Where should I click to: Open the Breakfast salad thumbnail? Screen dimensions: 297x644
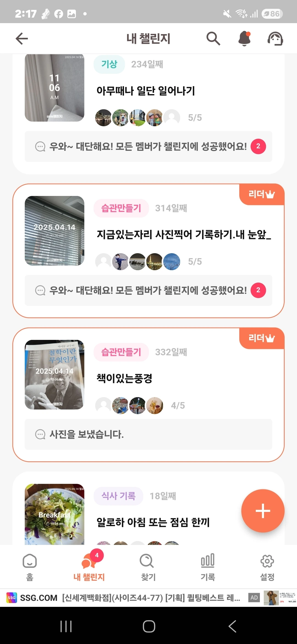(54, 514)
